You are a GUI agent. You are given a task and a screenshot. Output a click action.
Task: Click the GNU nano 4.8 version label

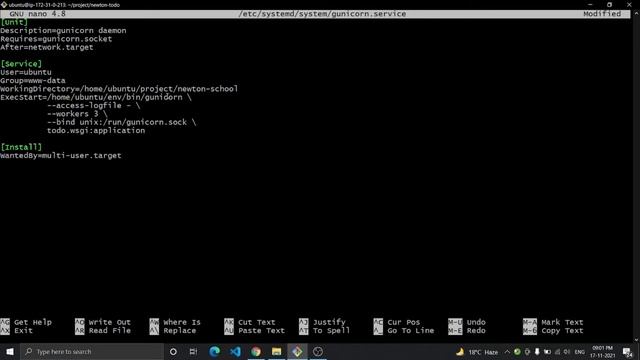pos(38,14)
